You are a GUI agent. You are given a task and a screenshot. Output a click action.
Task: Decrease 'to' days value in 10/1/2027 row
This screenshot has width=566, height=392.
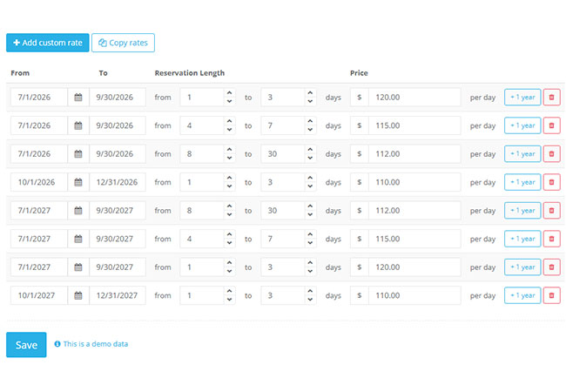311,300
